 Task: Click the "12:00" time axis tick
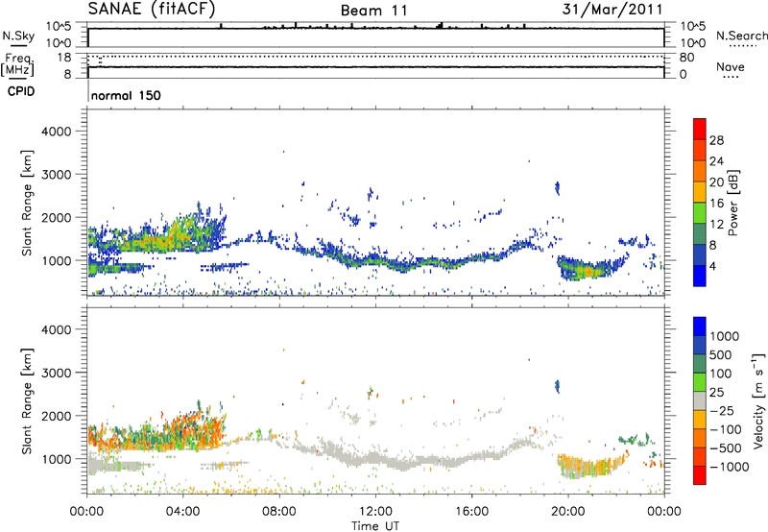[375, 512]
